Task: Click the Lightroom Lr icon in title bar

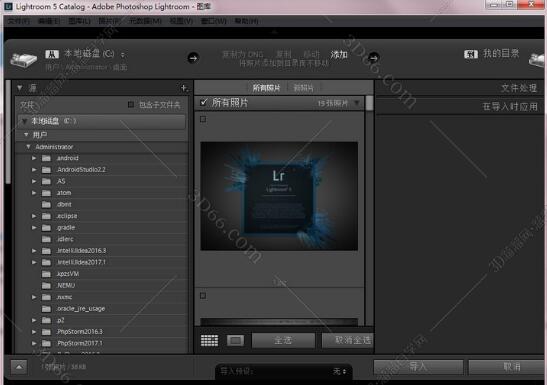Action: [8, 6]
